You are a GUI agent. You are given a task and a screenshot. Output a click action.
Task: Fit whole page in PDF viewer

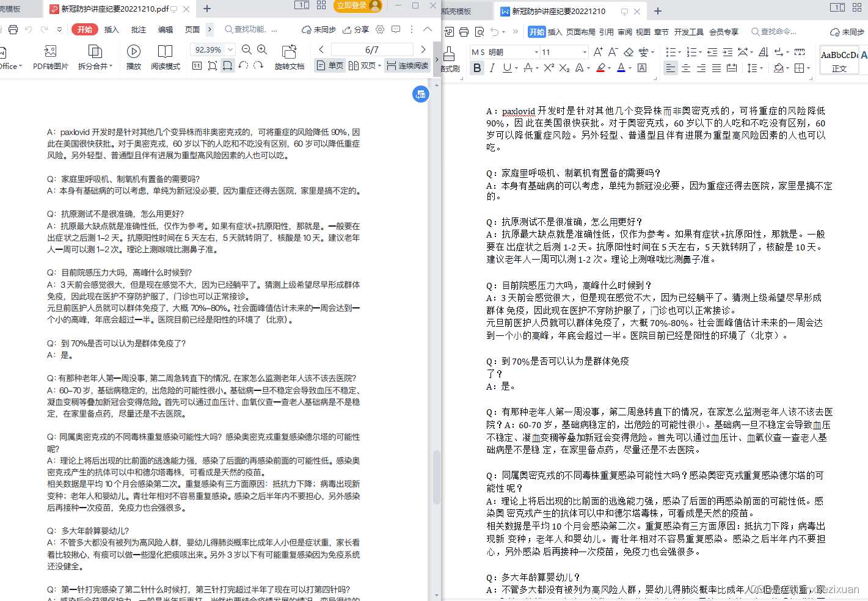pos(213,65)
